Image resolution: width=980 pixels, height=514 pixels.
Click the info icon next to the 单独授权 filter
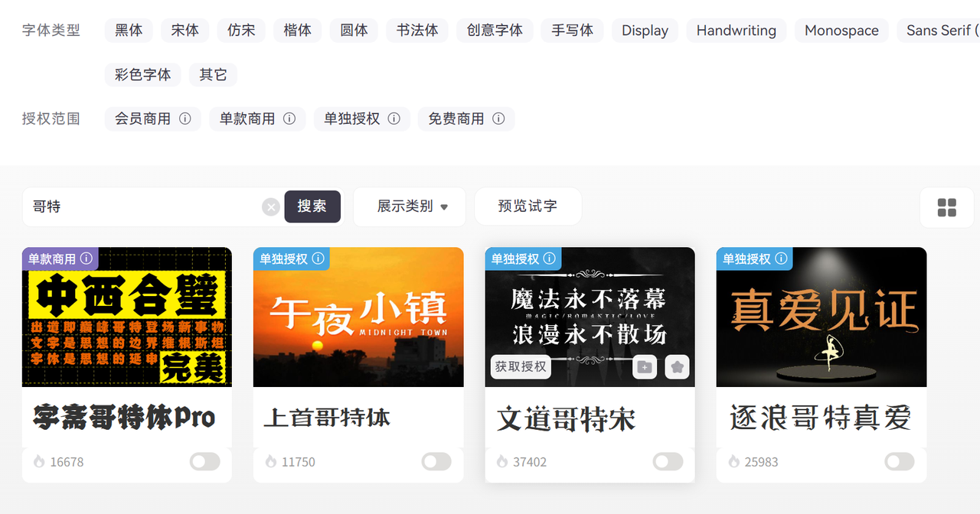click(x=394, y=119)
